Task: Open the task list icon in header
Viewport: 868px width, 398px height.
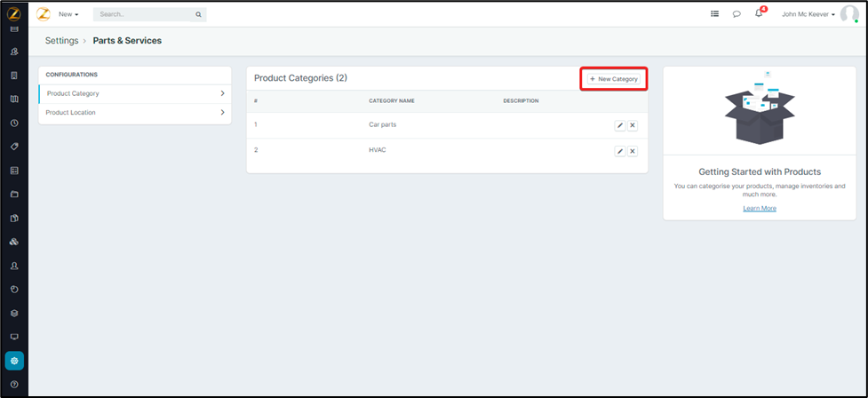Action: [715, 14]
